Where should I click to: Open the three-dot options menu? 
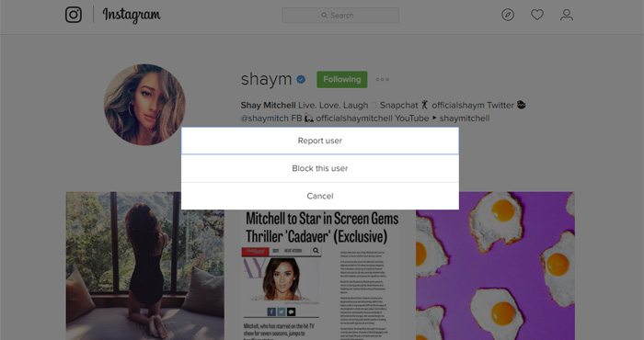(382, 80)
